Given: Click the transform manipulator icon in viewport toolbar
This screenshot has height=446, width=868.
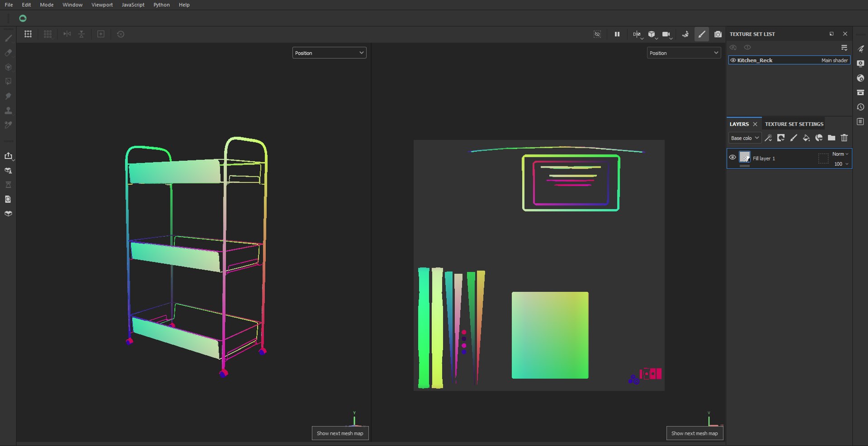Looking at the screenshot, I should point(28,34).
